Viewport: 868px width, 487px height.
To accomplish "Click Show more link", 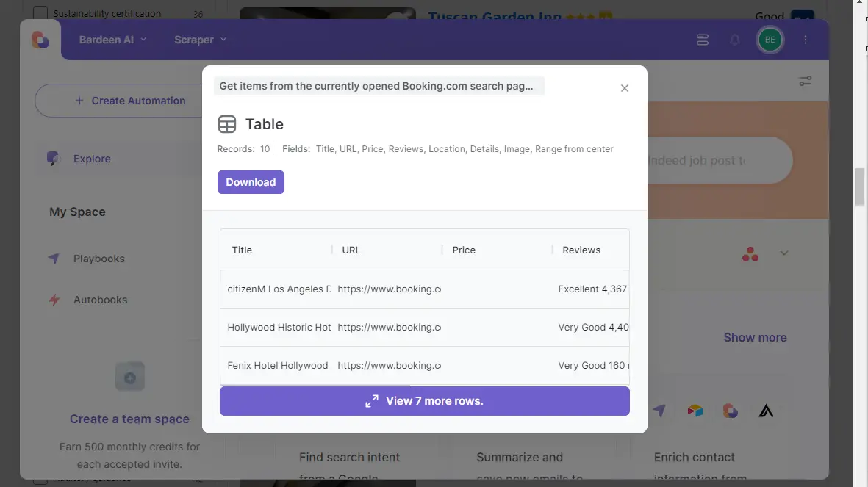I will pos(755,338).
